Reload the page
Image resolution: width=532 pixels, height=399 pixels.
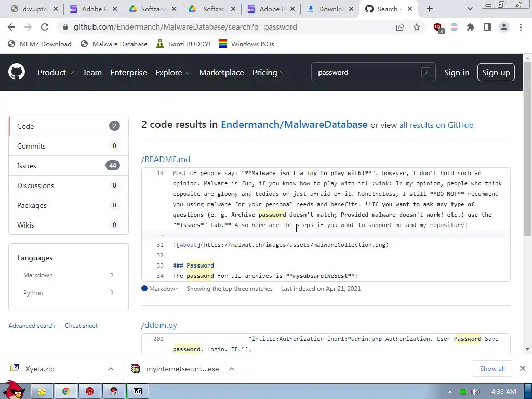45,27
